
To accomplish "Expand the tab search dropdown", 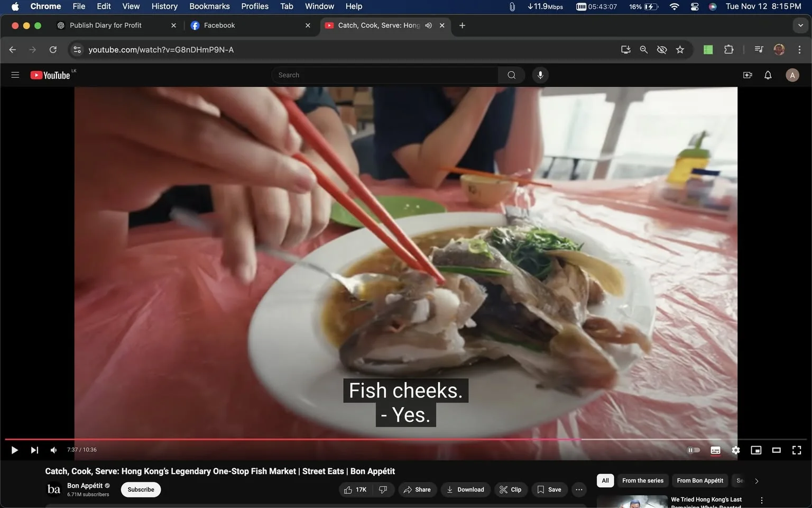I will coord(800,25).
